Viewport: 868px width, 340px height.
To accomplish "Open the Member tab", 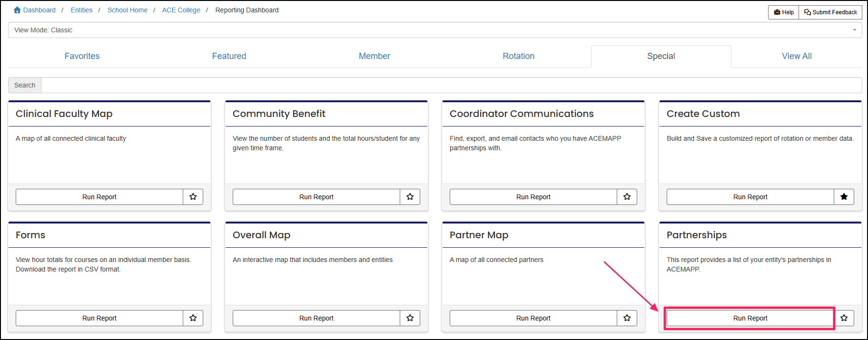I will (x=375, y=56).
